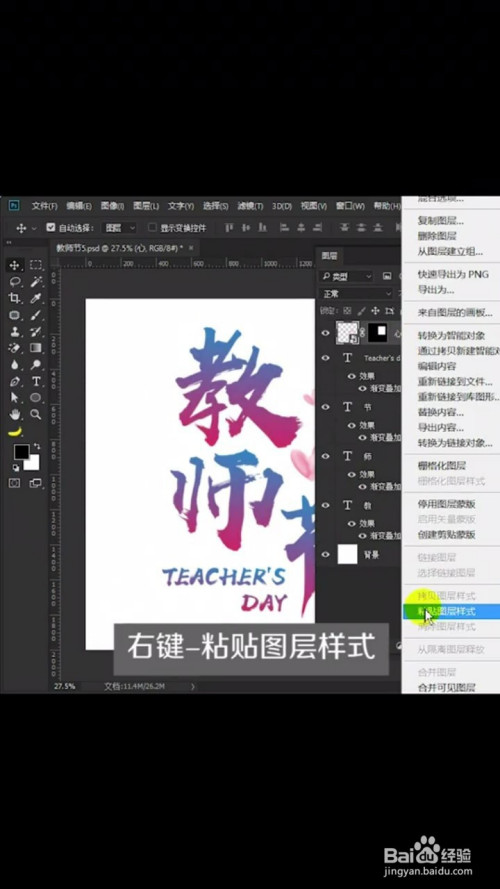Click lock transparent pixels icon
The height and width of the screenshot is (889, 500).
[348, 311]
